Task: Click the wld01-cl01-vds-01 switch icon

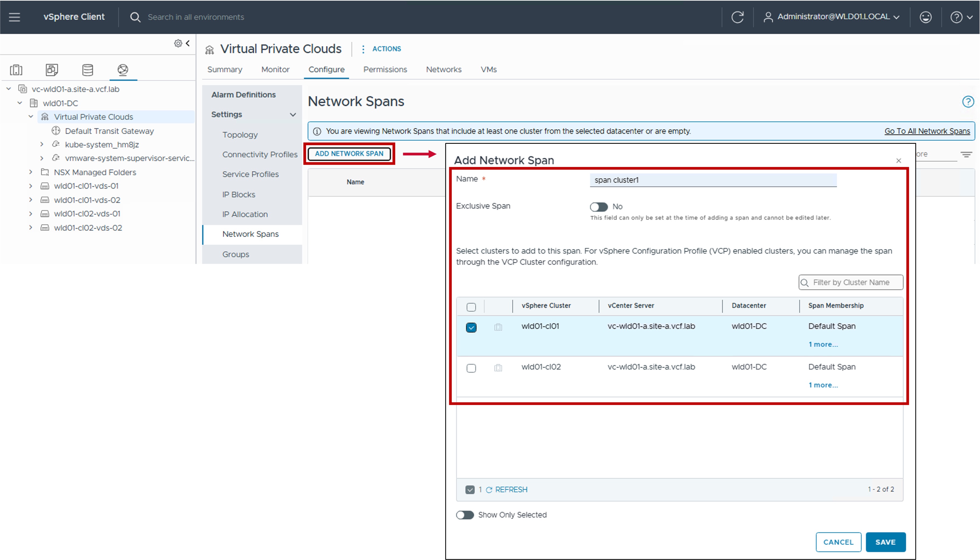Action: (x=45, y=186)
